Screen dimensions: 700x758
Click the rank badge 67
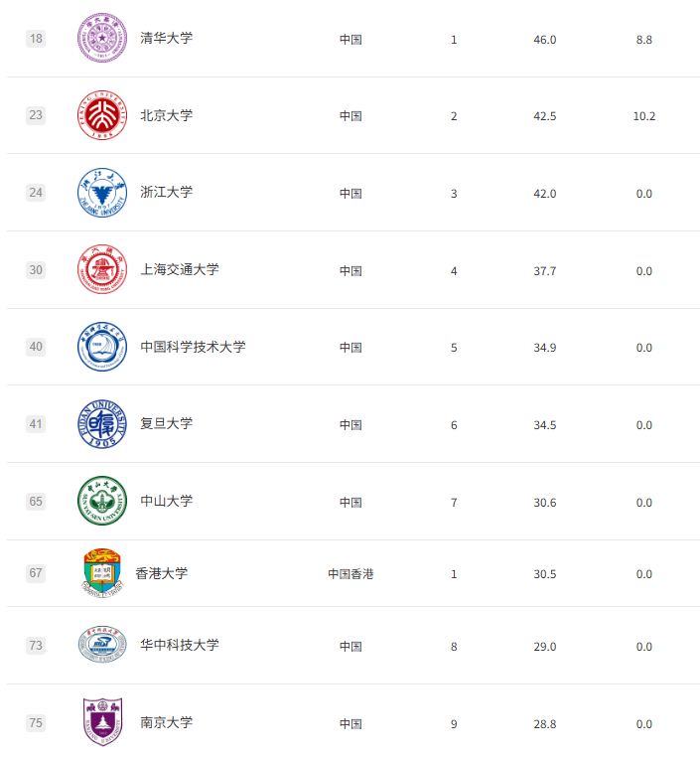coord(36,573)
